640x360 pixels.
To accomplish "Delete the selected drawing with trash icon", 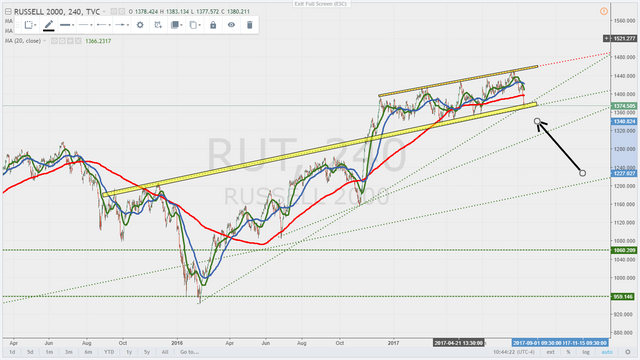I will point(250,25).
